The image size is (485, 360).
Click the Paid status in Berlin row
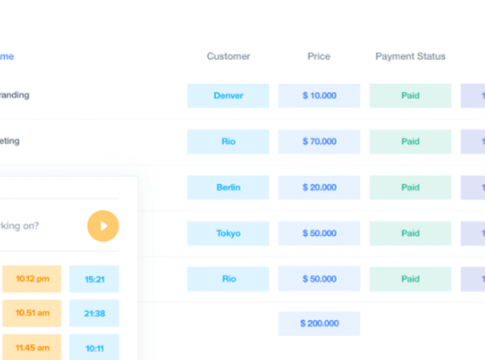coord(410,187)
